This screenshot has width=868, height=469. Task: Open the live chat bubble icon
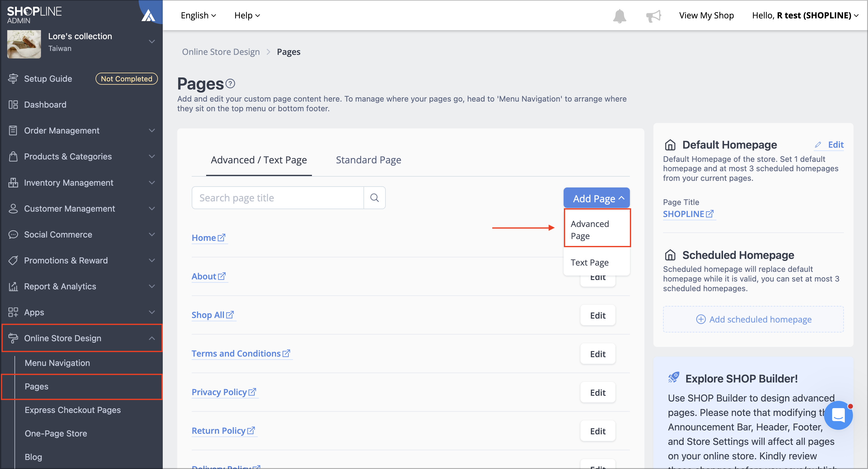point(838,415)
